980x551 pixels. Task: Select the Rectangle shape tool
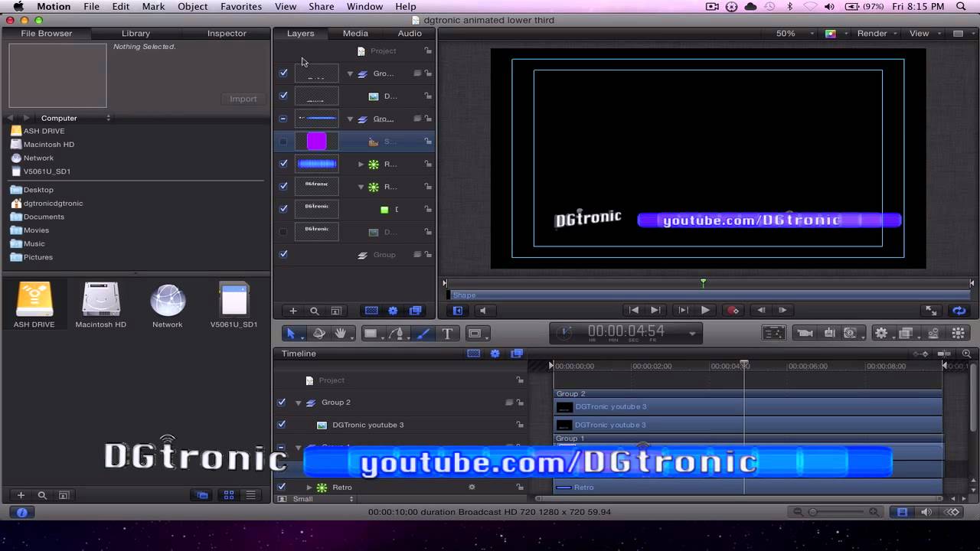372,333
